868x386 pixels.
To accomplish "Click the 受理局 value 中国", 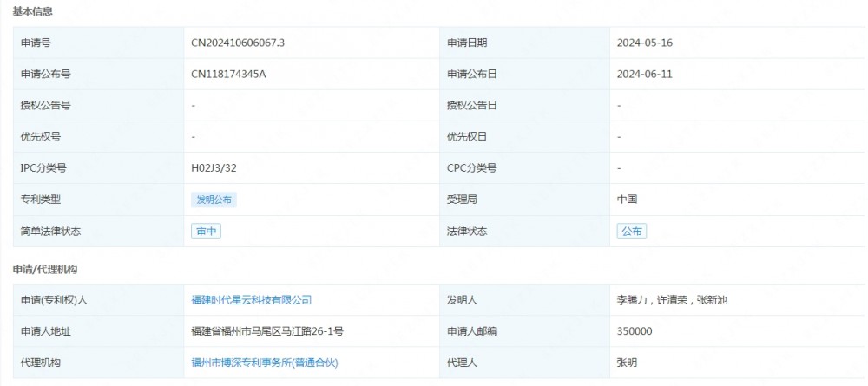I will click(x=627, y=200).
